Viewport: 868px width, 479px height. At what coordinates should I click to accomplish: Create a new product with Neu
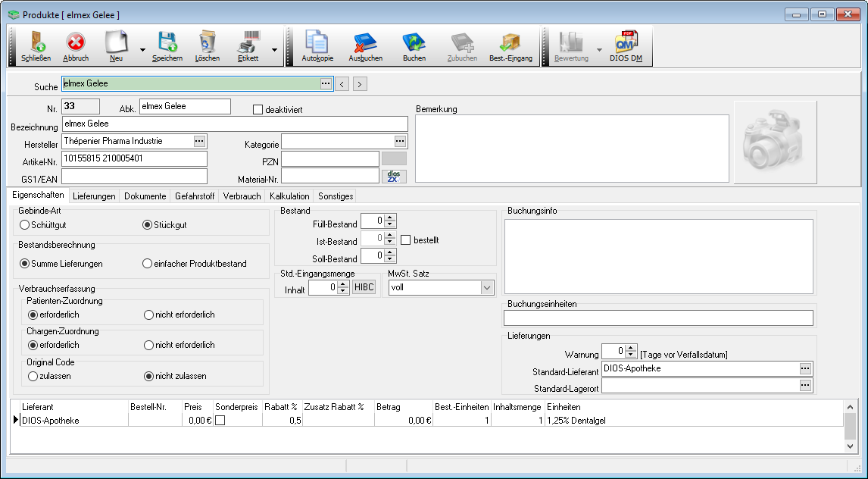[116, 42]
